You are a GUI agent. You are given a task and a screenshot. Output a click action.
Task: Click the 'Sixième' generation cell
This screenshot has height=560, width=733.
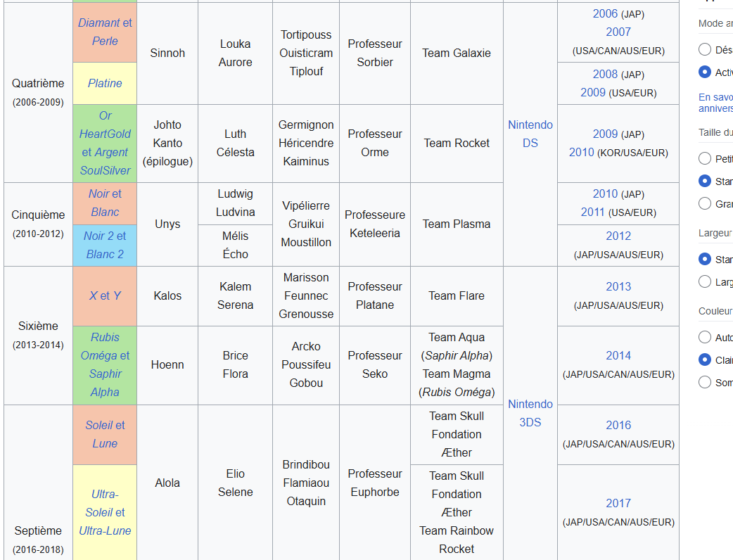(x=38, y=336)
